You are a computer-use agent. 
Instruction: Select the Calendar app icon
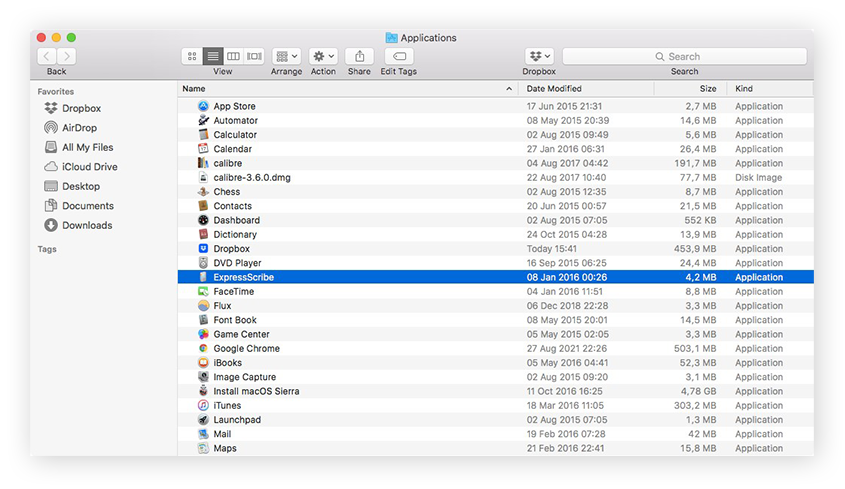click(x=203, y=149)
